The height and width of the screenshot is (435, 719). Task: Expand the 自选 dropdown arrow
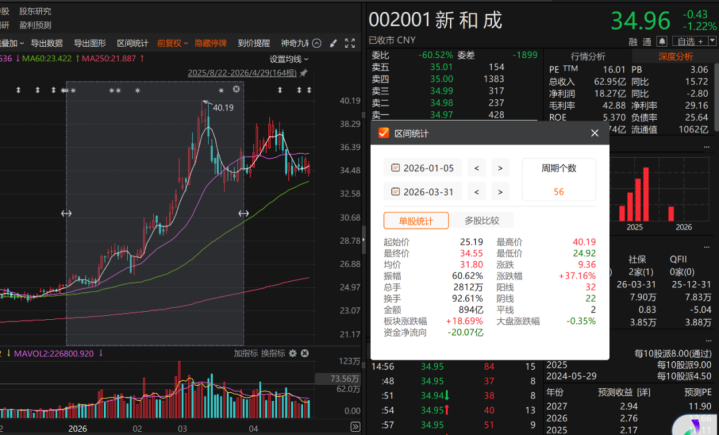click(x=712, y=42)
